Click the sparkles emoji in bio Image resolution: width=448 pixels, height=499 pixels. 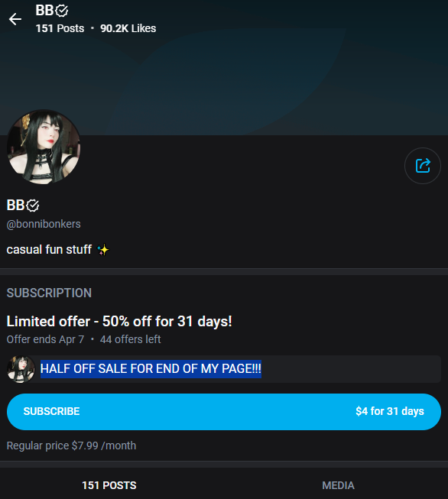point(102,250)
